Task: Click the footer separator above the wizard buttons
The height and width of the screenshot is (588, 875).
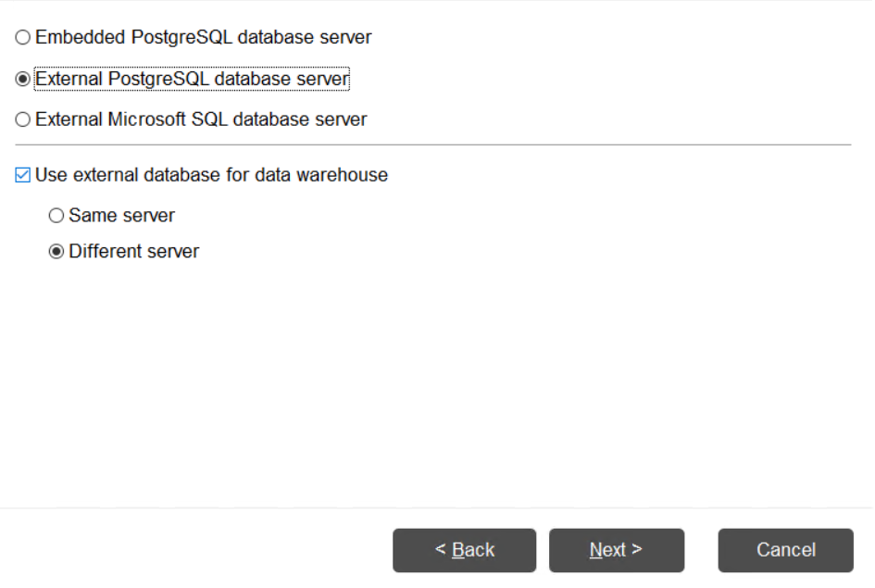Action: pyautogui.click(x=436, y=507)
